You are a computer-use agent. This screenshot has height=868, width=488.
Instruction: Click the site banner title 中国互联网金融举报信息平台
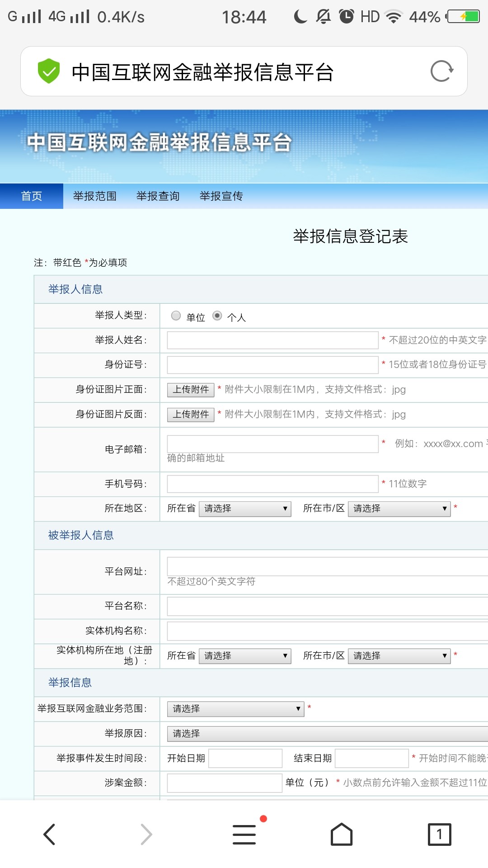point(159,142)
